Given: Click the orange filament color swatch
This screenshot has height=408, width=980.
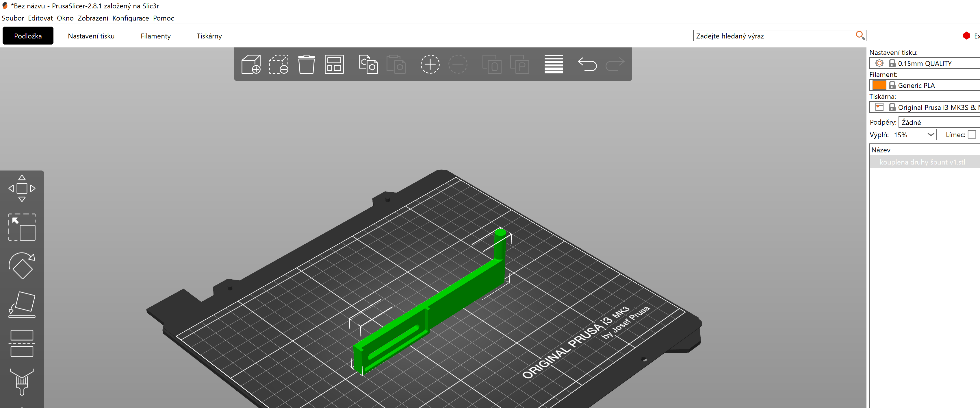Looking at the screenshot, I should (879, 85).
